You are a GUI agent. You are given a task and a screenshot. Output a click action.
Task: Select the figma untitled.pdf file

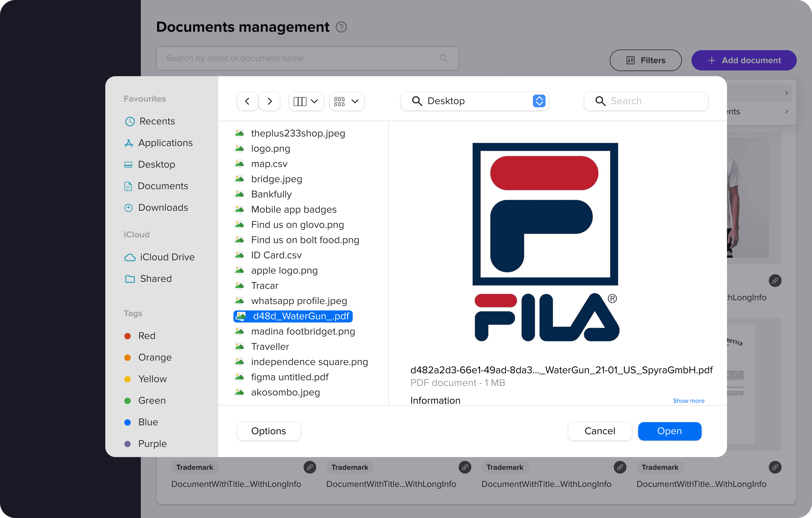[289, 377]
